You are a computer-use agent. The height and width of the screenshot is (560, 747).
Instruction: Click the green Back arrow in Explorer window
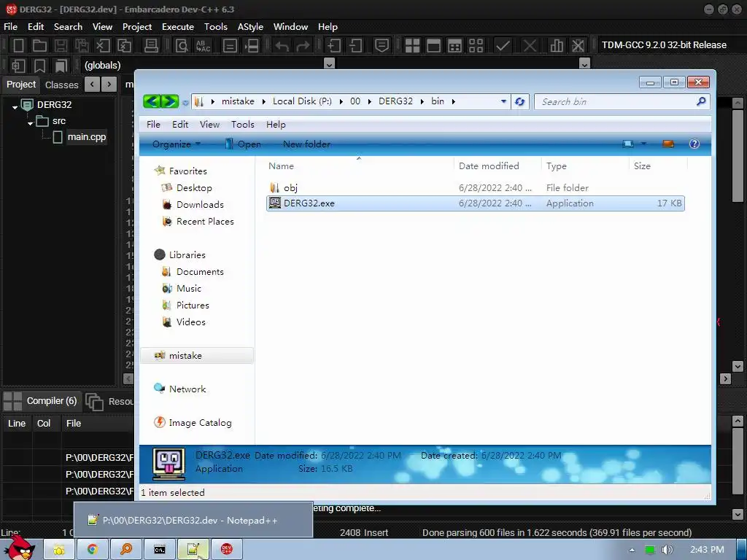coord(152,101)
